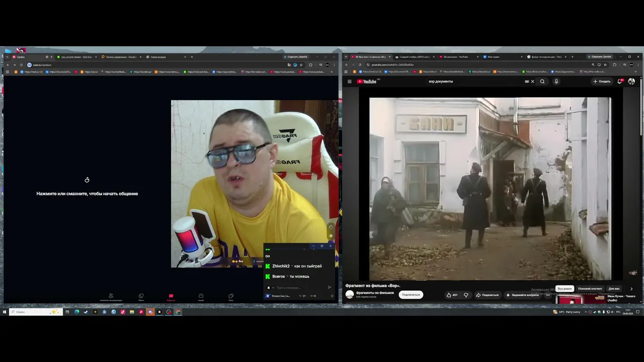Image resolution: width=644 pixels, height=362 pixels.
Task: Open YouTube notifications bell
Action: point(621,81)
